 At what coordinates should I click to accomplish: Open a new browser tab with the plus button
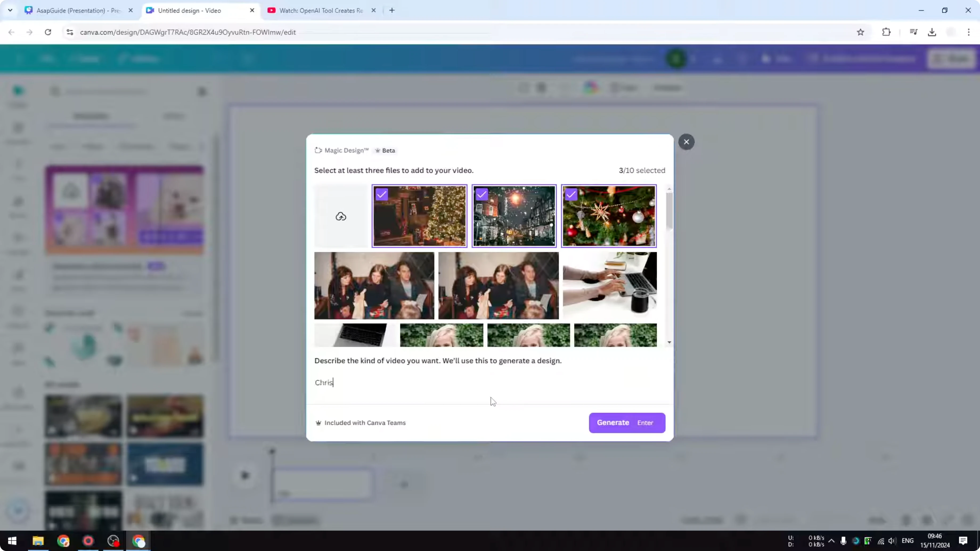pos(392,10)
